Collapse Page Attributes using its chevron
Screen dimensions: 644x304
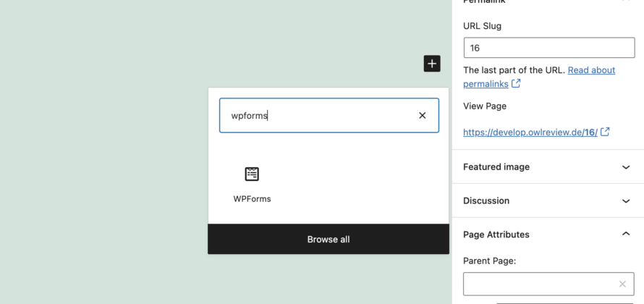[x=626, y=235]
